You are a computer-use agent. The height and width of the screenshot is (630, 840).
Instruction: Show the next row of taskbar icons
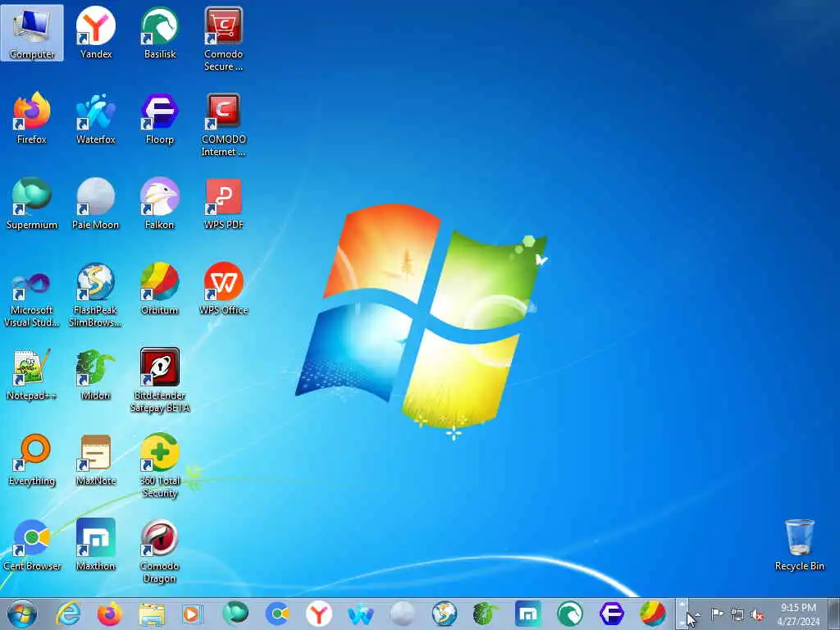pos(682,623)
